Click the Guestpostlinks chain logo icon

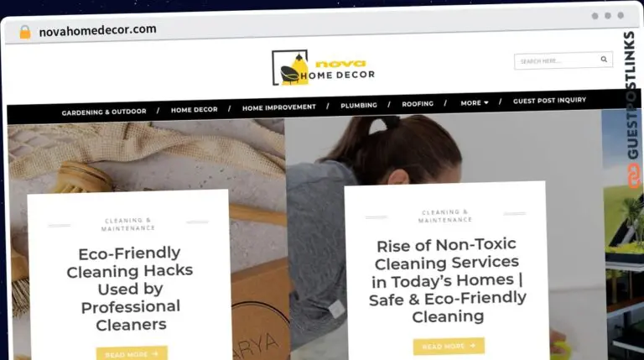(x=633, y=175)
